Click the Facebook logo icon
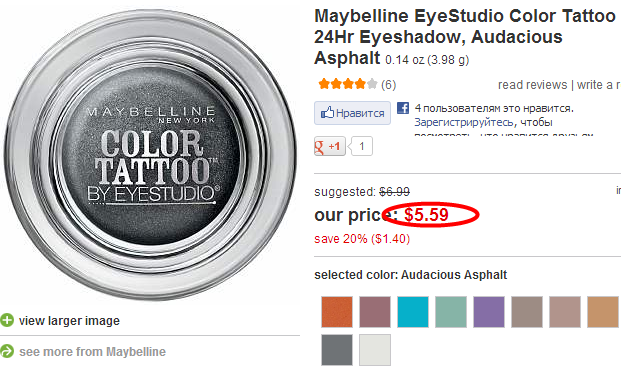621x367 pixels. click(x=403, y=108)
